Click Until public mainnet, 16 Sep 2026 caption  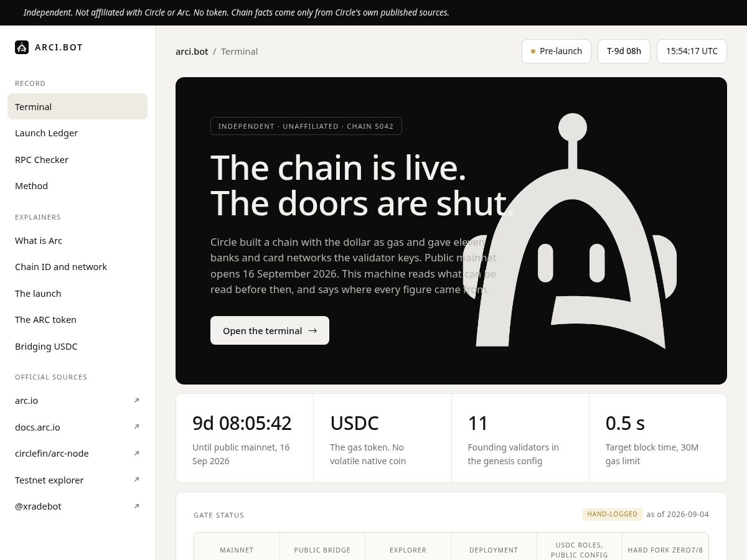[x=242, y=454]
